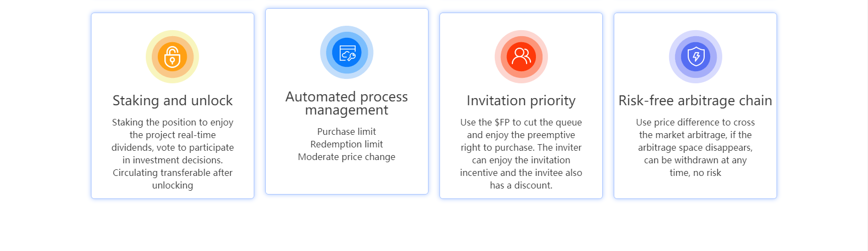Viewport: 868px width, 251px height.
Task: Click the staking dividends description paragraph
Action: tap(173, 153)
